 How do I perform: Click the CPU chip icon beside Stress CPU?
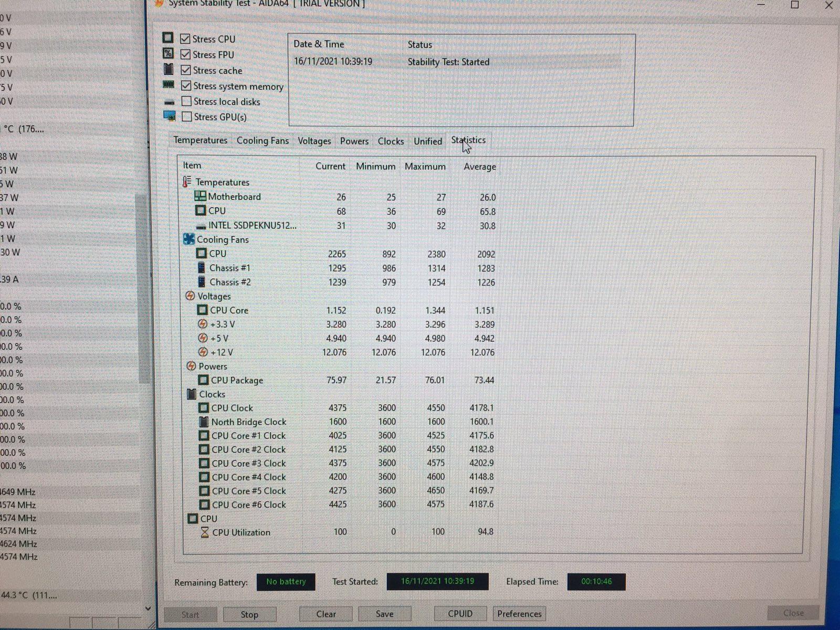(167, 38)
